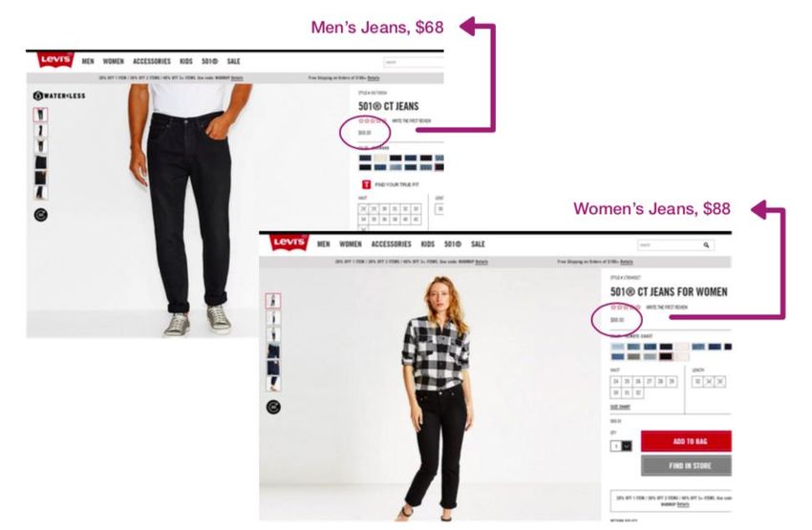The image size is (812, 530).
Task: Click the search magnifier icon on the women's page
Action: tap(706, 245)
